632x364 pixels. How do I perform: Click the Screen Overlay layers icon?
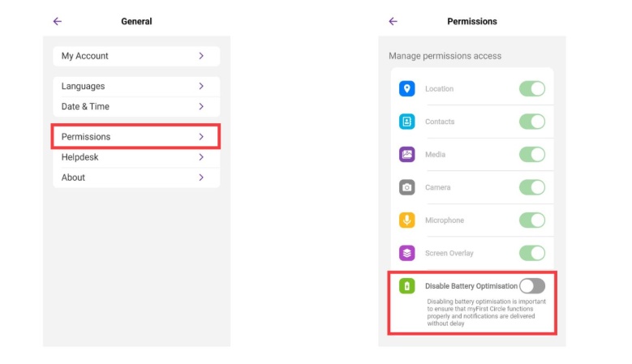point(406,253)
